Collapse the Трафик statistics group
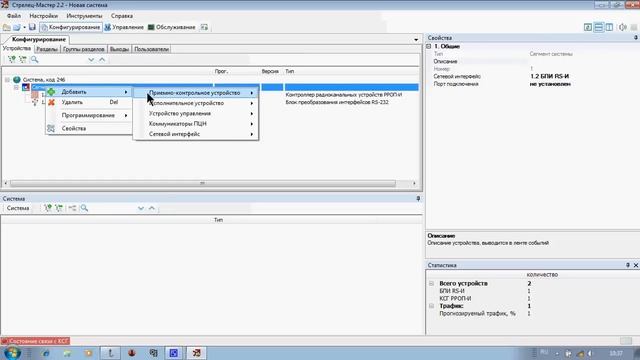Image resolution: width=640 pixels, height=360 pixels. [431, 306]
